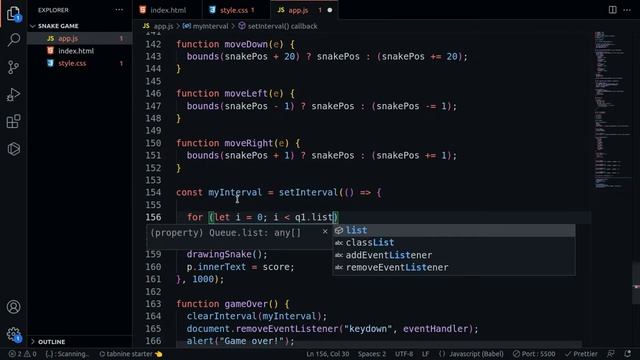Click the index.html tab's HTML icon
The width and height of the screenshot is (640, 360).
(x=142, y=10)
